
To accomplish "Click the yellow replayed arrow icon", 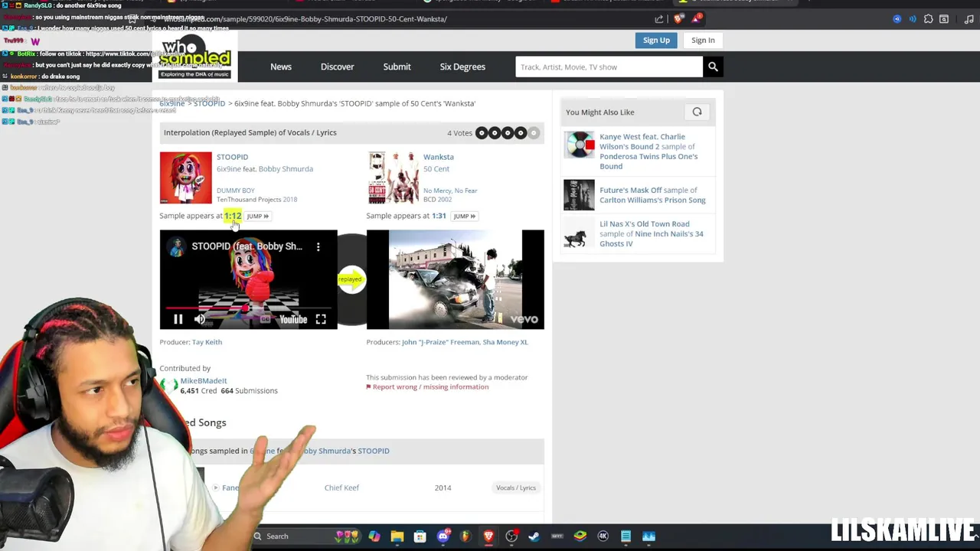I will (x=351, y=279).
